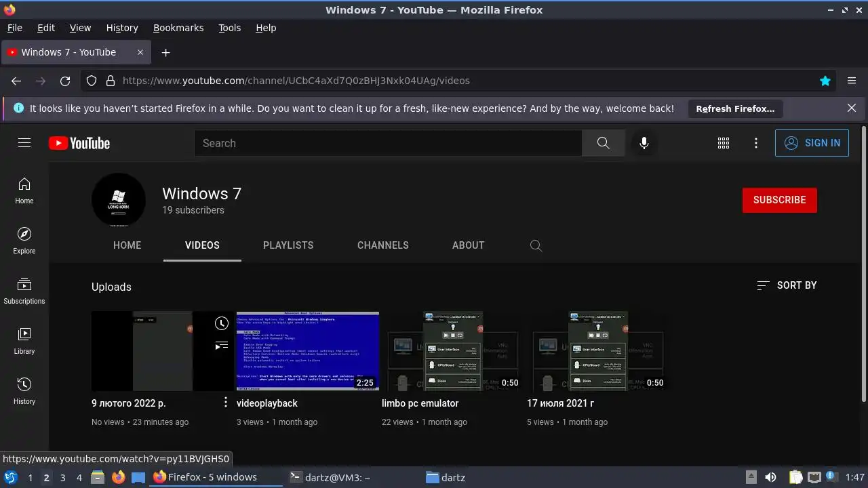Click the Refresh Firefox… button

pyautogui.click(x=735, y=108)
